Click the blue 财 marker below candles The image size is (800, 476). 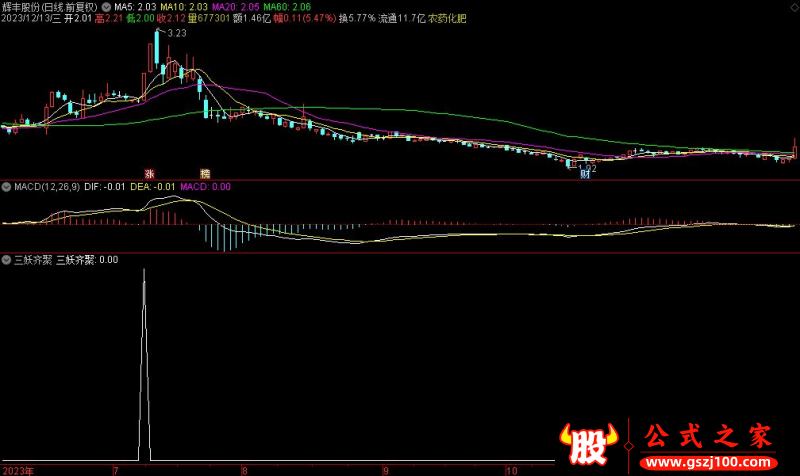(585, 173)
